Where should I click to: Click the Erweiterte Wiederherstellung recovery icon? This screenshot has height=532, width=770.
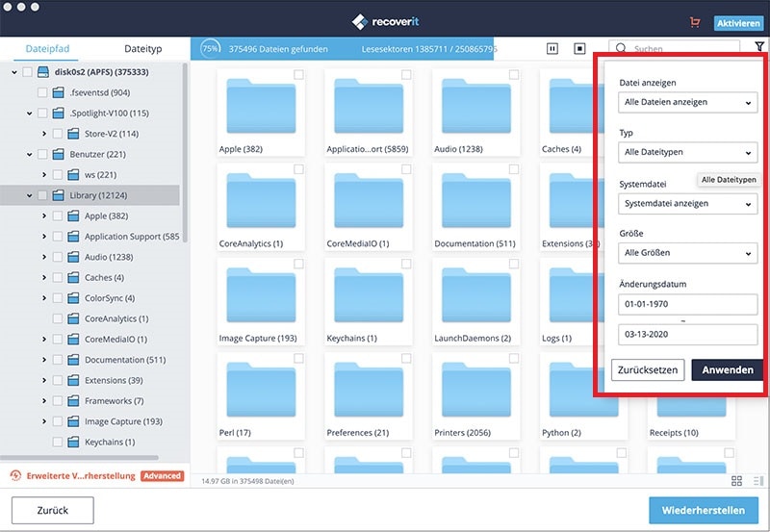pos(15,475)
